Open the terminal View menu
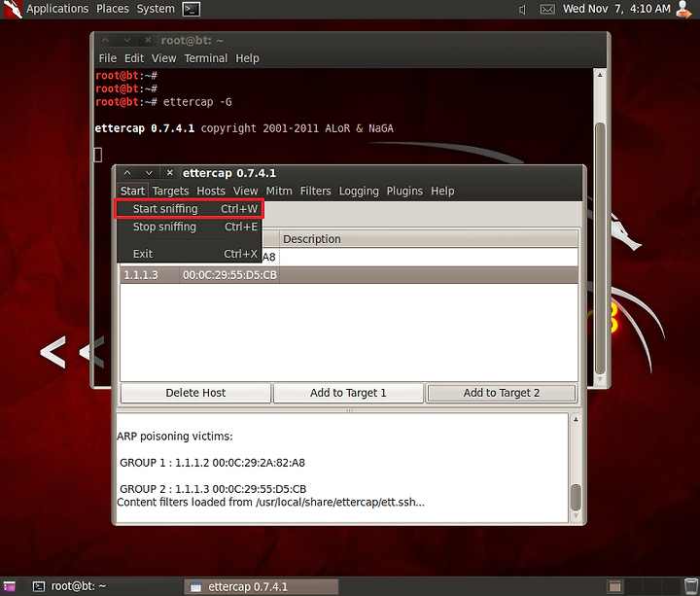Screen dimensions: 700x596 coord(164,58)
